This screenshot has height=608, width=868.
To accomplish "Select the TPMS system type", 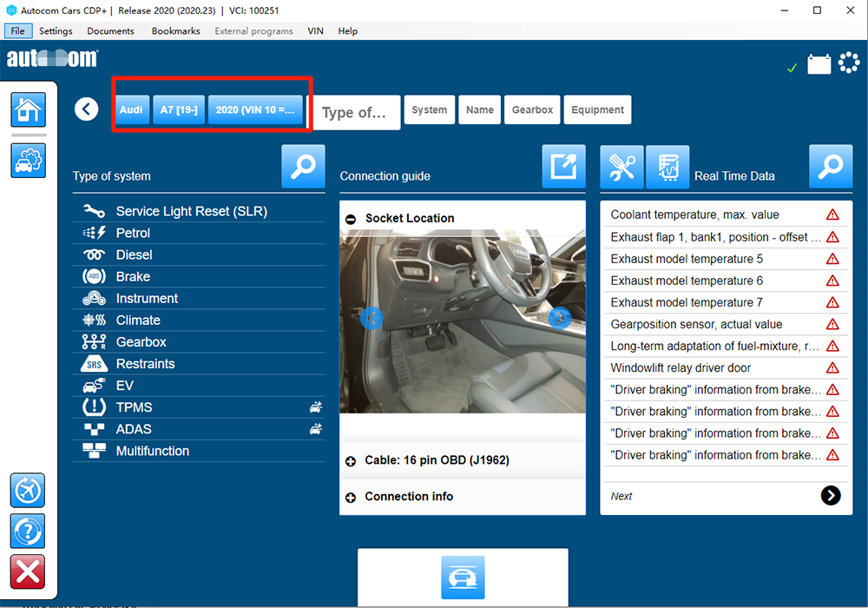I will pyautogui.click(x=199, y=407).
